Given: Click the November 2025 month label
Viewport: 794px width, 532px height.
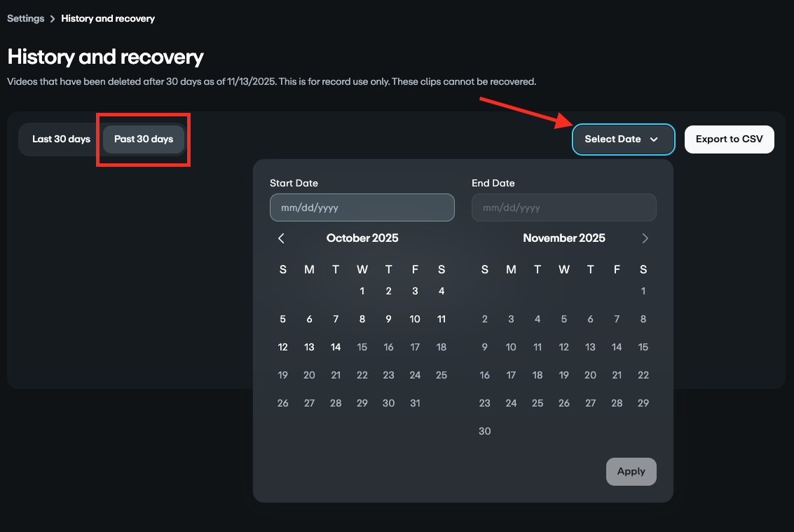Looking at the screenshot, I should click(563, 238).
